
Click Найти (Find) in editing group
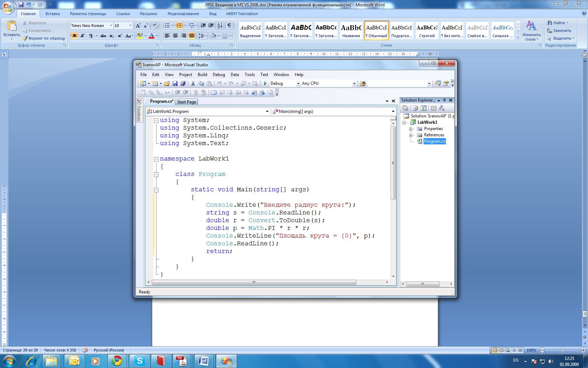(558, 23)
